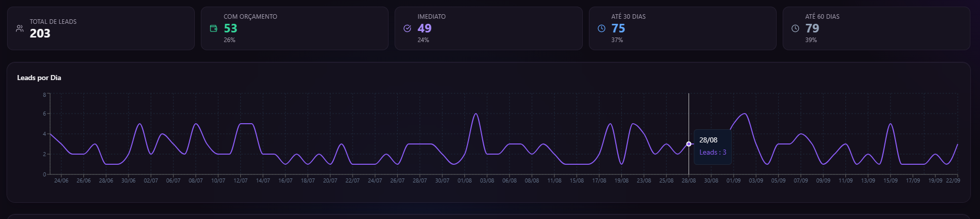The height and width of the screenshot is (219, 980).
Task: Click the Até 30 Dias card heading
Action: point(628,17)
